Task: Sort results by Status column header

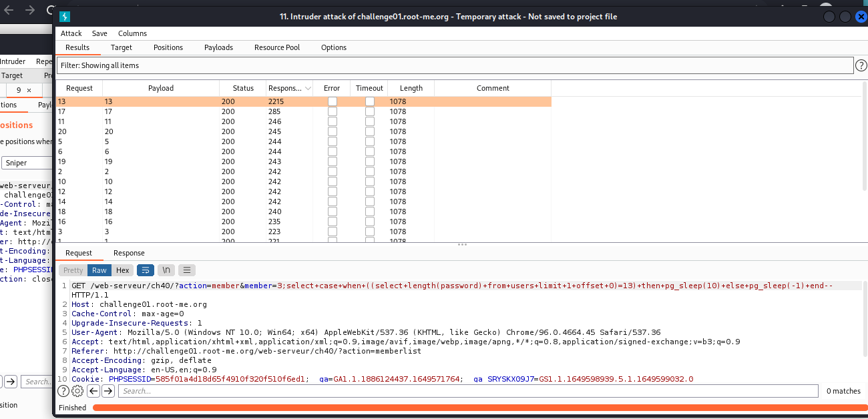Action: coord(243,88)
